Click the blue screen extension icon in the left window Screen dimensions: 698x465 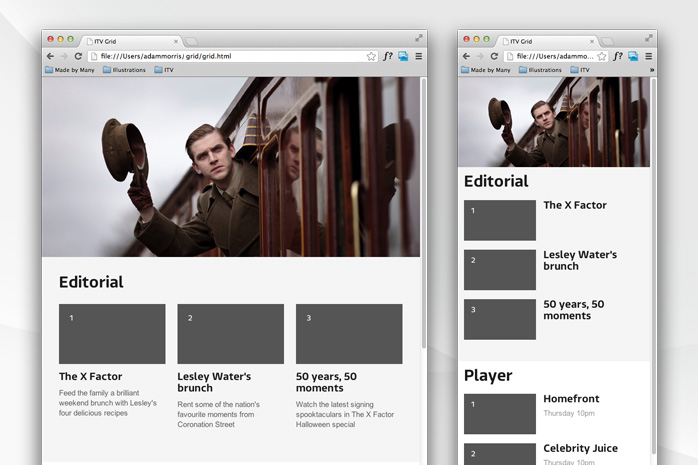(x=403, y=56)
